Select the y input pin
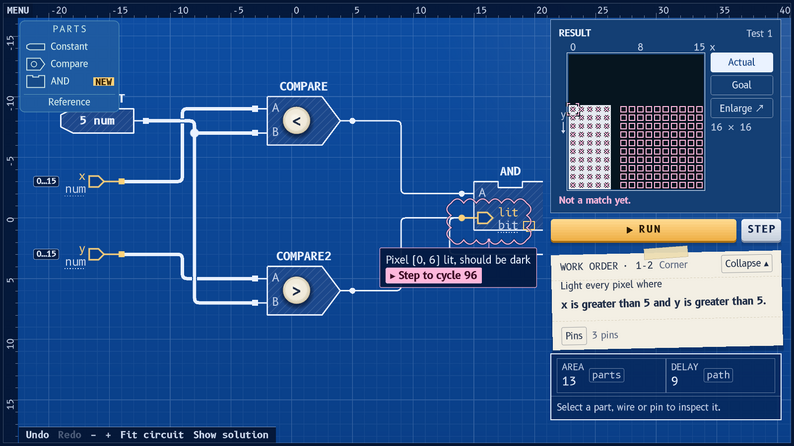This screenshot has width=794, height=446. [x=96, y=254]
